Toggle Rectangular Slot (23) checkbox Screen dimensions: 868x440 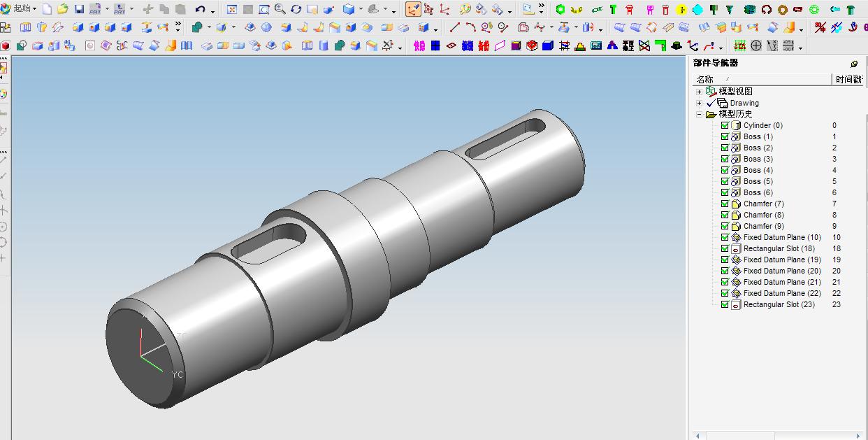(x=725, y=304)
